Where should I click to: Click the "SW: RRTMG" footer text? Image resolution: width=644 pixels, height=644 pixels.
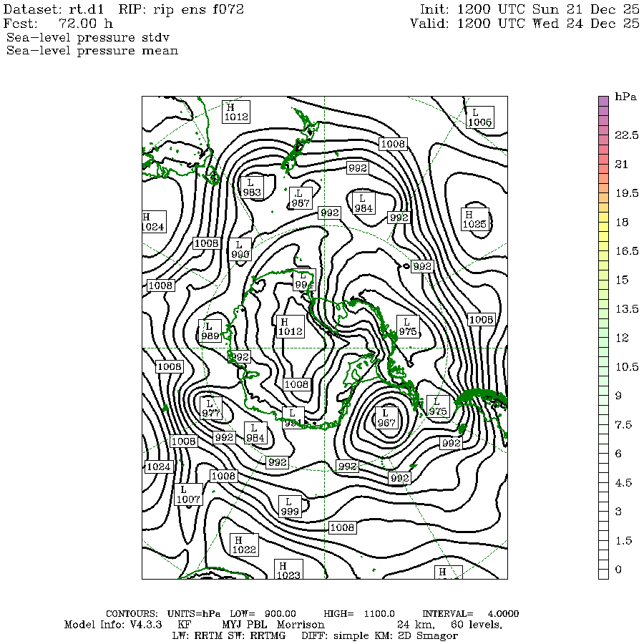257,636
